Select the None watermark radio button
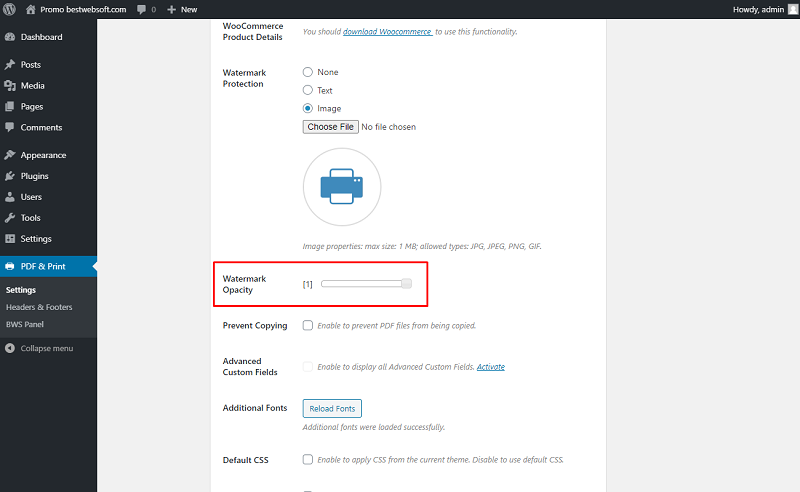The height and width of the screenshot is (492, 800). [x=308, y=72]
